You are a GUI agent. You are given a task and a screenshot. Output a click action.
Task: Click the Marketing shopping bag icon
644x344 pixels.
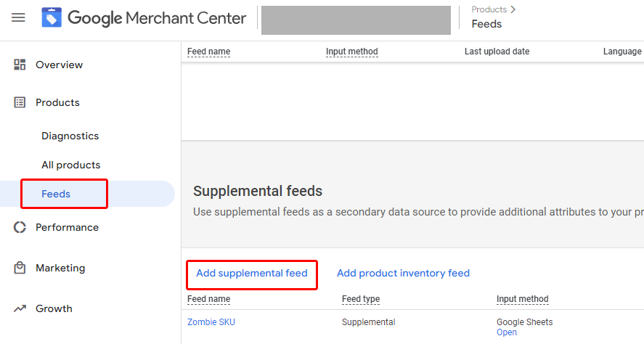(20, 268)
